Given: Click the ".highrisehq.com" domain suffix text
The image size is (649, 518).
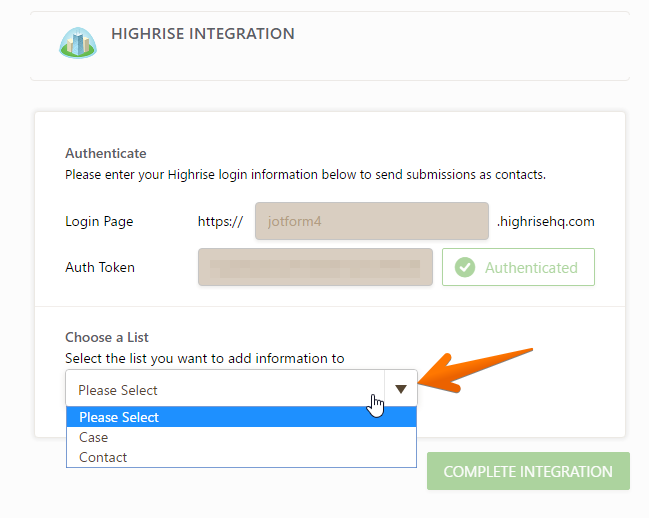Looking at the screenshot, I should point(545,221).
